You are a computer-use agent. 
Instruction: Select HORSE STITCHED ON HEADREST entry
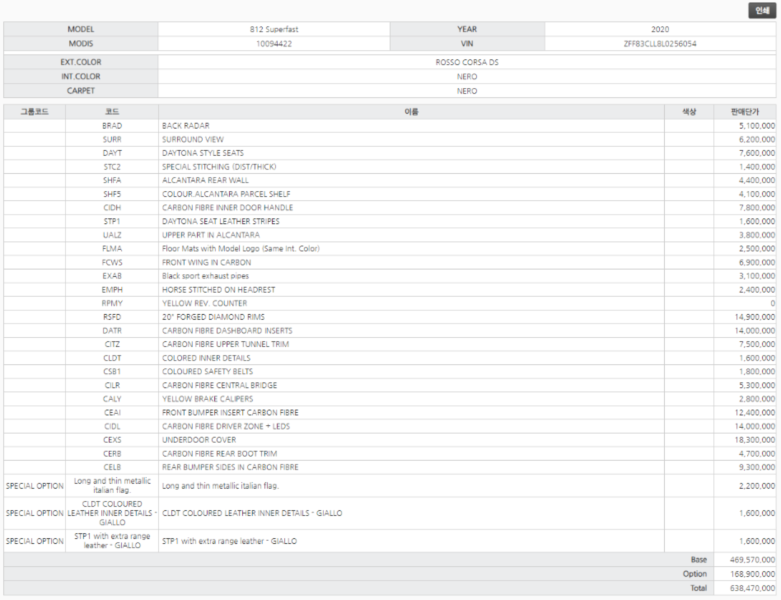tap(219, 290)
